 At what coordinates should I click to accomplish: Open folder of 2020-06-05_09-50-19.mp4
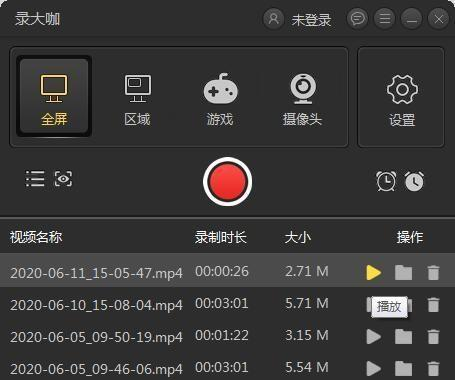click(403, 337)
